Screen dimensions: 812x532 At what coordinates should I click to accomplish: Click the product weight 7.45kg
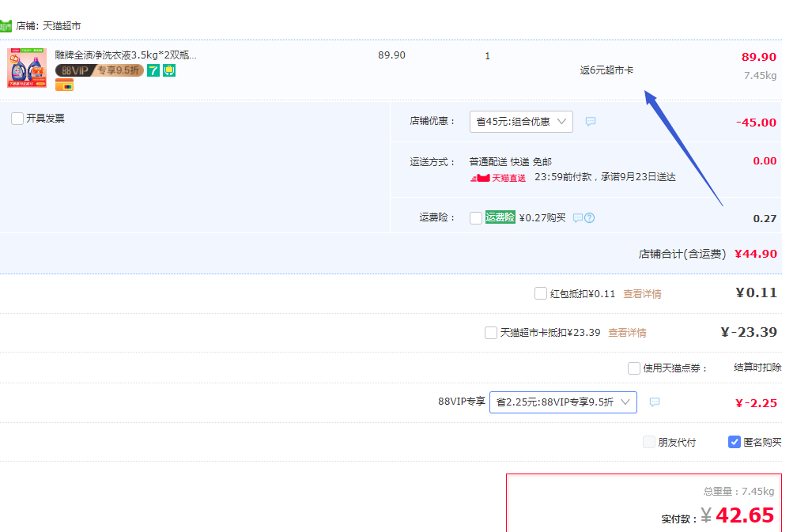761,76
